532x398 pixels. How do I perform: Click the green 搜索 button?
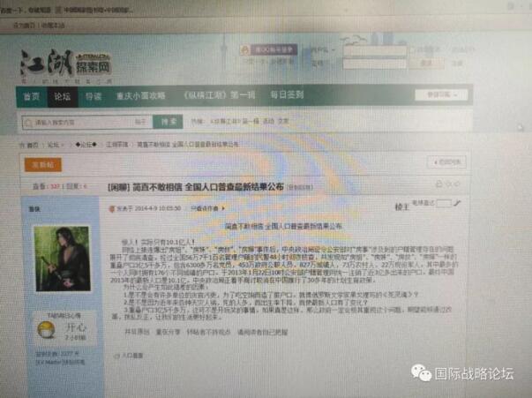click(x=169, y=121)
